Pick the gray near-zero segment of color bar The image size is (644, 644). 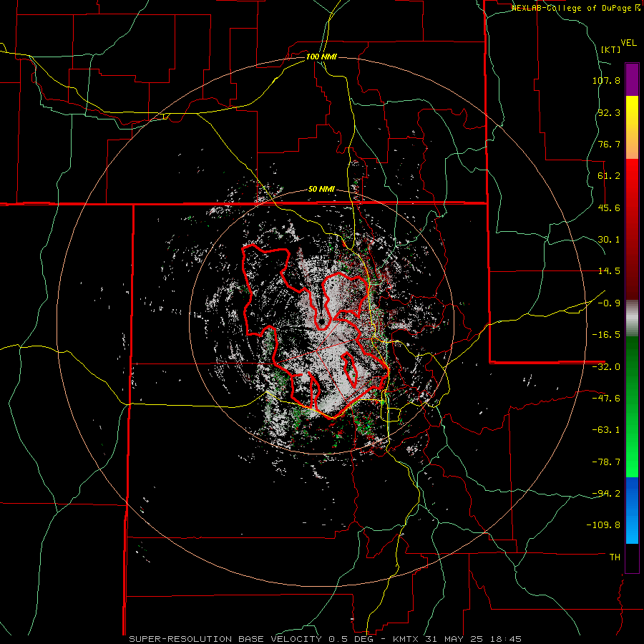(x=632, y=318)
